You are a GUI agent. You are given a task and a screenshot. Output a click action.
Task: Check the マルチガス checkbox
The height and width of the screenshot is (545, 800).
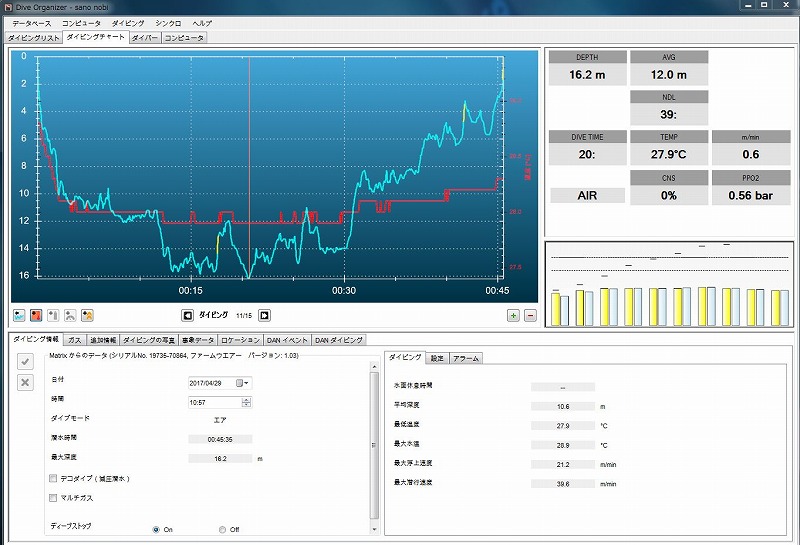53,497
